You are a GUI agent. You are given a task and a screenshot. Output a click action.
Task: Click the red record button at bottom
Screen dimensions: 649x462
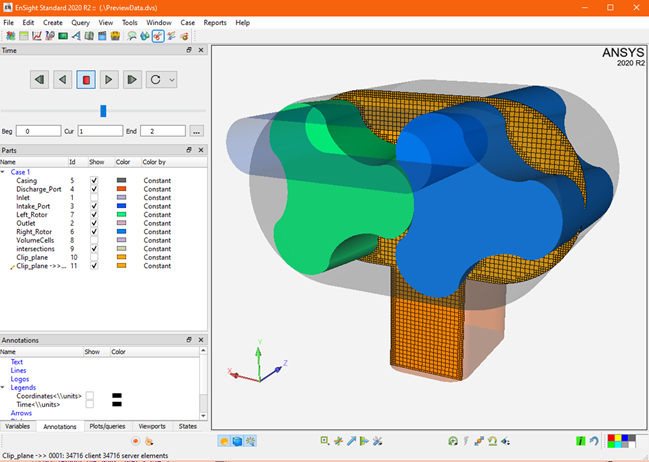click(135, 441)
